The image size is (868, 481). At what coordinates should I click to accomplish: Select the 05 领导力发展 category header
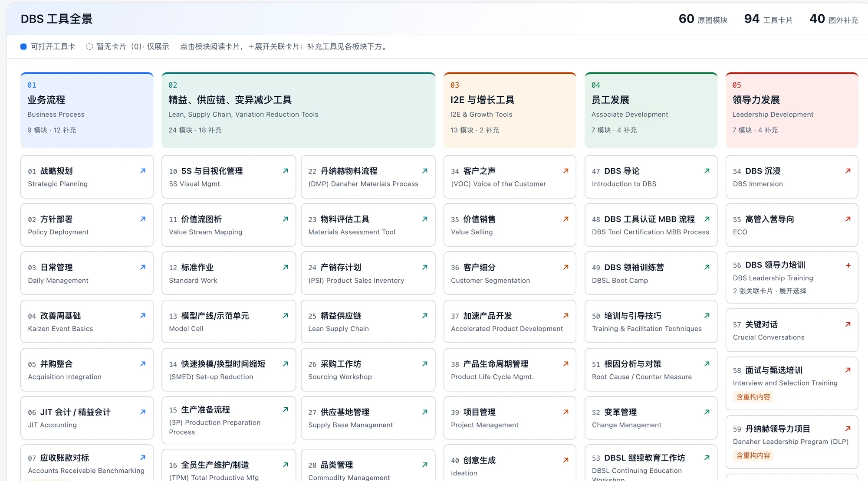(792, 110)
